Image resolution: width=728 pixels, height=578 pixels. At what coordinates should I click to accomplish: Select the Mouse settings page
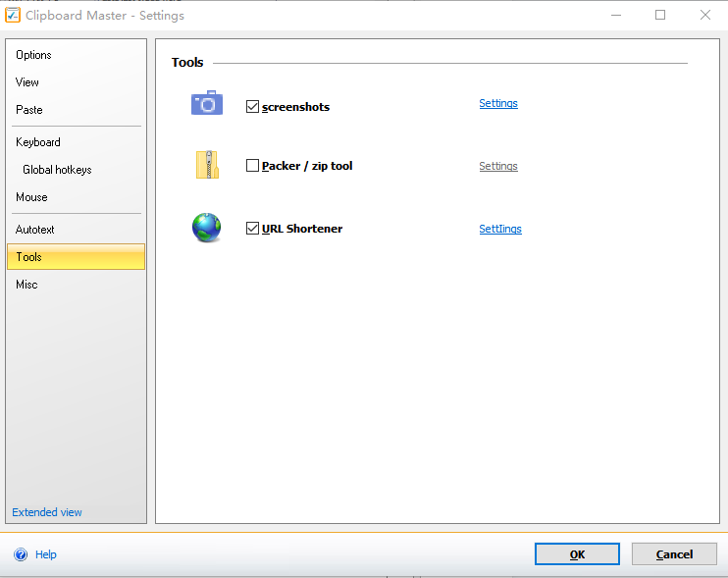click(31, 197)
